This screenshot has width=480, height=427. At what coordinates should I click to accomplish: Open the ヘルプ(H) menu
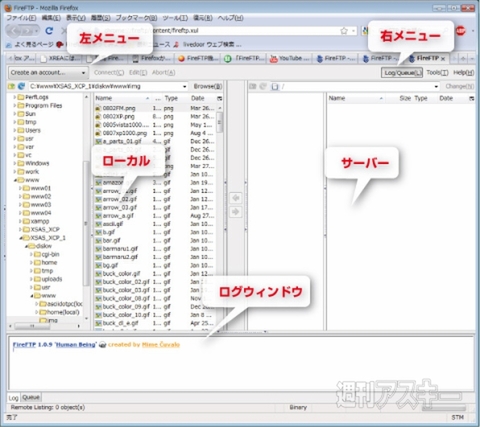pos(230,18)
